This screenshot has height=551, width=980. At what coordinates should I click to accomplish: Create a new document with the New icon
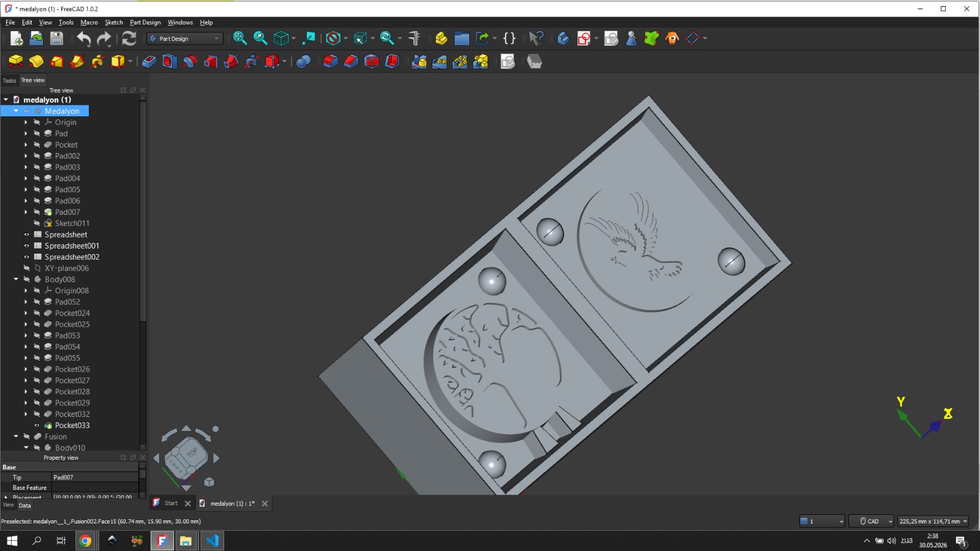click(x=17, y=39)
